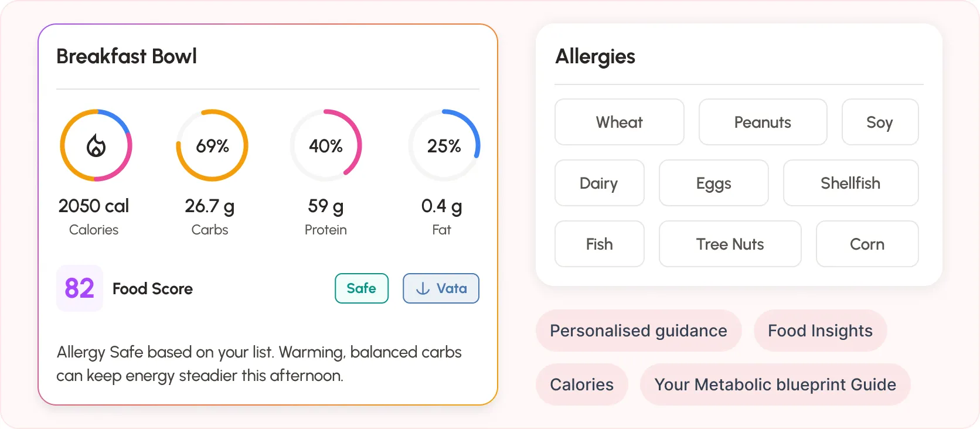980x429 pixels.
Task: Expand the Corn allergy entry
Action: pos(867,244)
